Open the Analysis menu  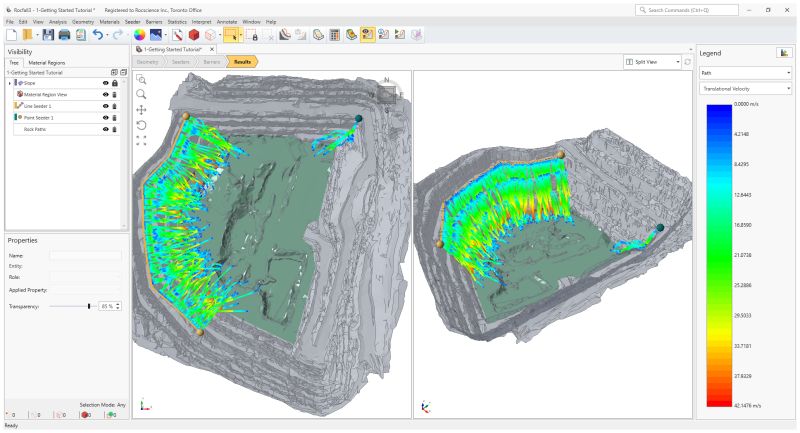click(58, 22)
